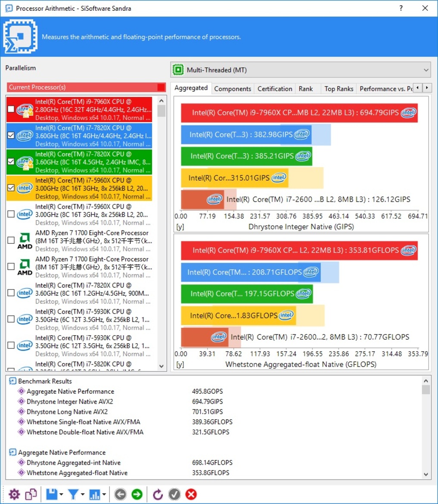Check the first i7-5930K checkbox
This screenshot has height=504, width=438.
pos(11,319)
